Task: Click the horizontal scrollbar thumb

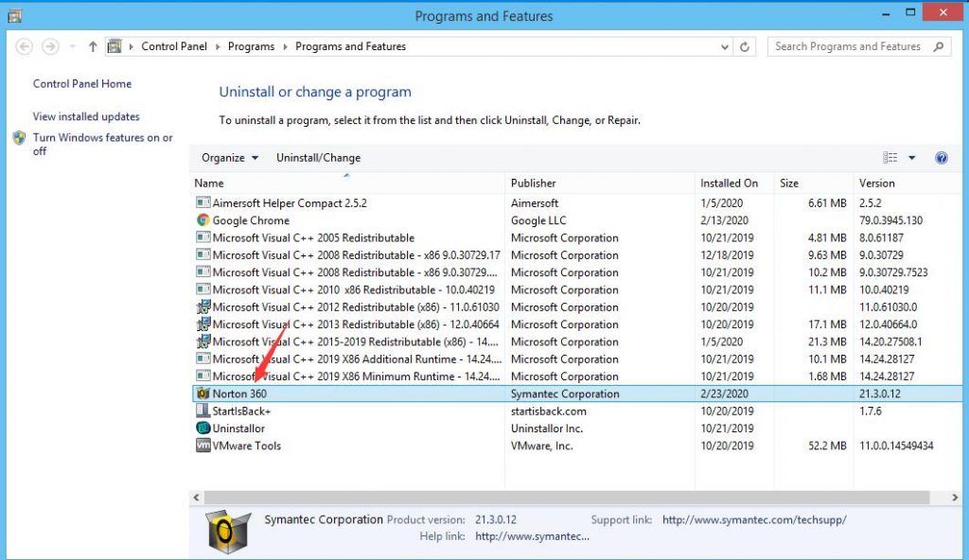Action: coord(567,497)
